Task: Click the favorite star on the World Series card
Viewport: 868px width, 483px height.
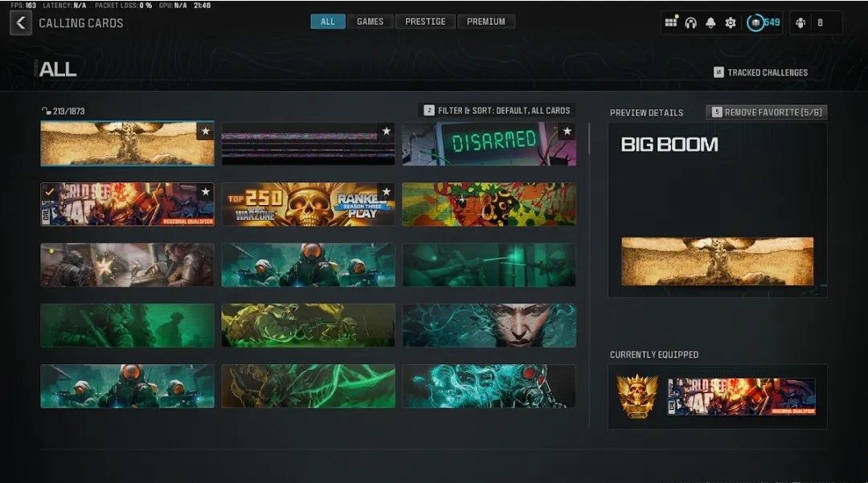Action: pos(206,192)
